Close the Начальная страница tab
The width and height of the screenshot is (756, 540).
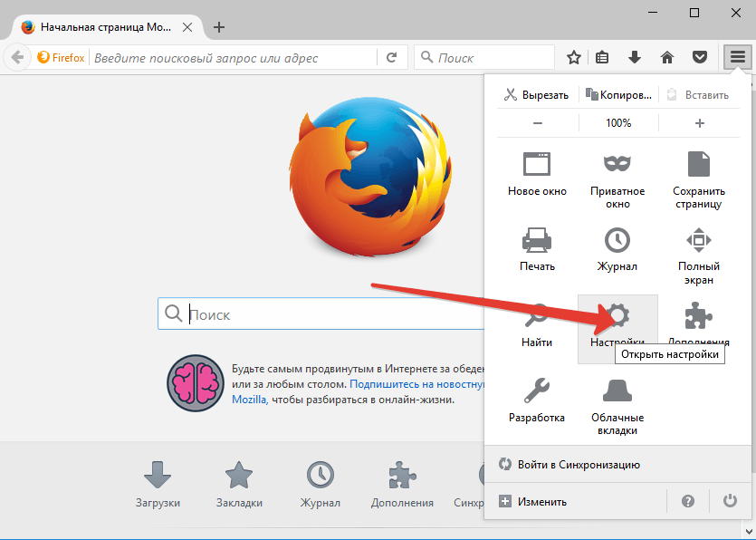click(187, 27)
